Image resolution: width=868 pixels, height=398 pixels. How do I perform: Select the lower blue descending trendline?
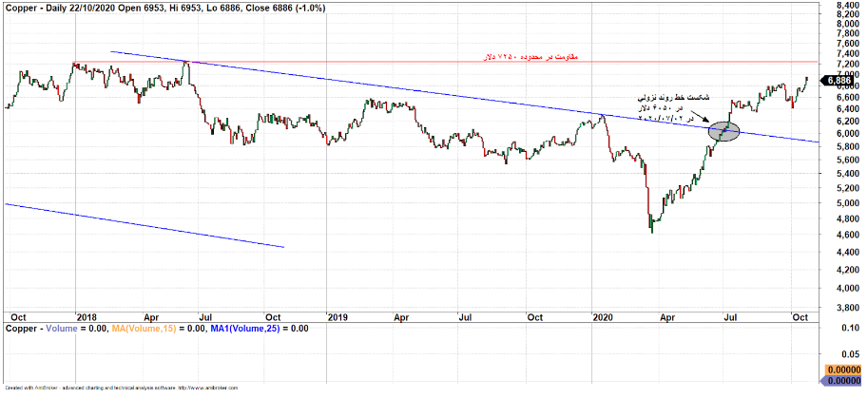[143, 225]
